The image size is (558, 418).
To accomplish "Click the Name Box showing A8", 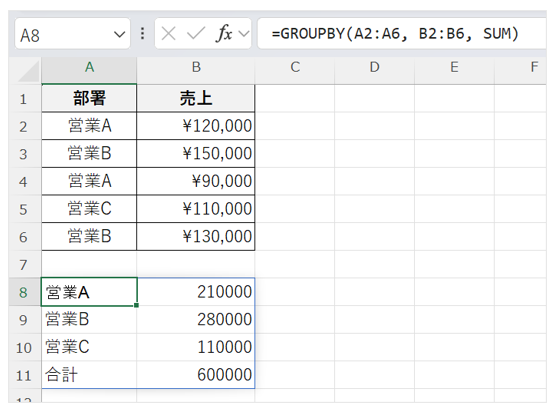I will 73,34.
